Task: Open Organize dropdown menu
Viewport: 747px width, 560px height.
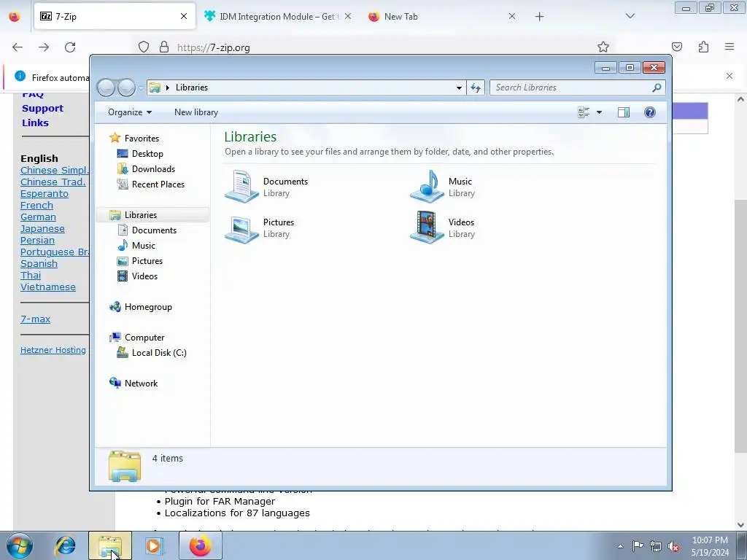Action: 130,112
